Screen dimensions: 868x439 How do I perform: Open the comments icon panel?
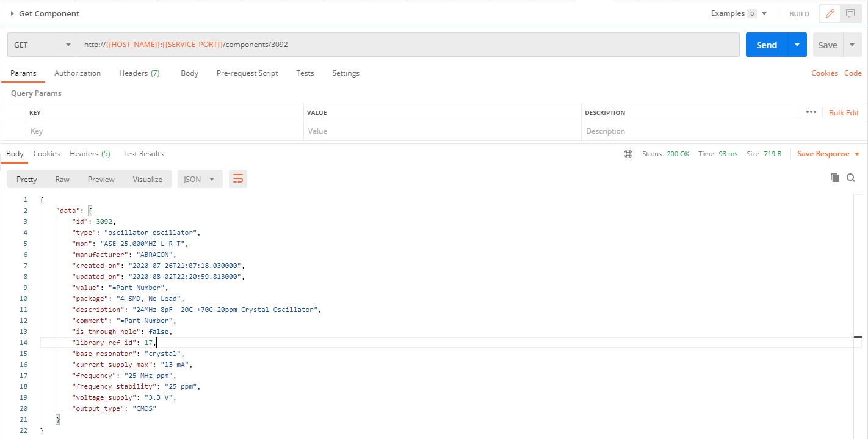[850, 13]
